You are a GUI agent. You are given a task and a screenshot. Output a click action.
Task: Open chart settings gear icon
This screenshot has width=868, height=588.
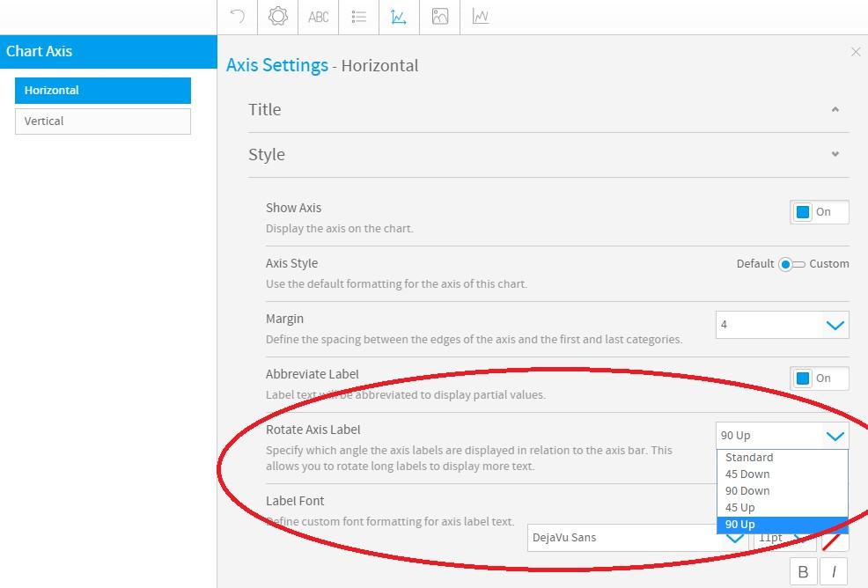[x=278, y=17]
